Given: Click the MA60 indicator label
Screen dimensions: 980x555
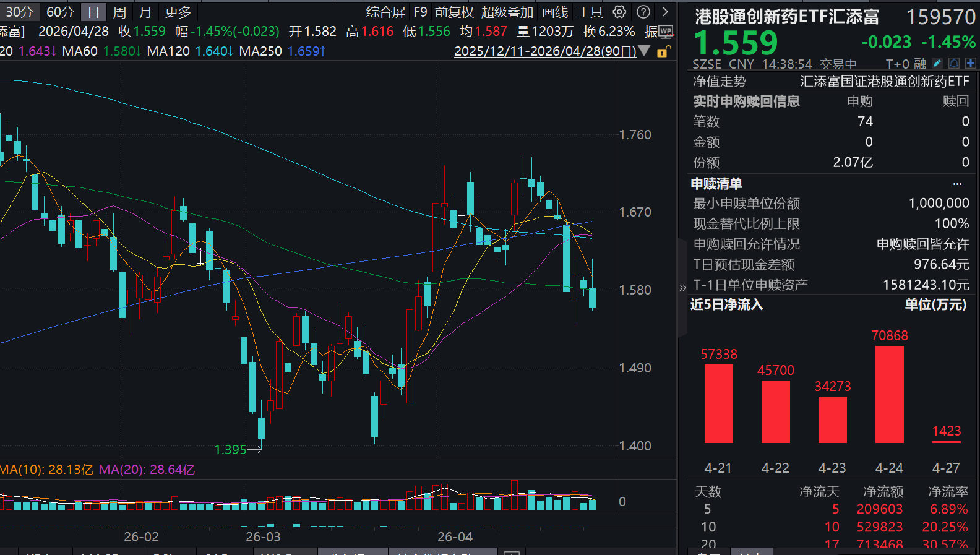Looking at the screenshot, I should 80,51.
